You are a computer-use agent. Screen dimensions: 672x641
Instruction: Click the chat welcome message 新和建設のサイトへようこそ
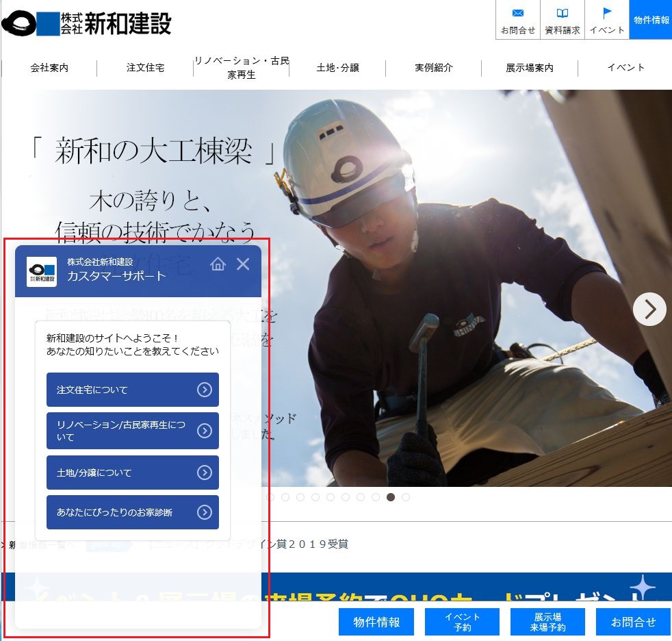click(133, 344)
